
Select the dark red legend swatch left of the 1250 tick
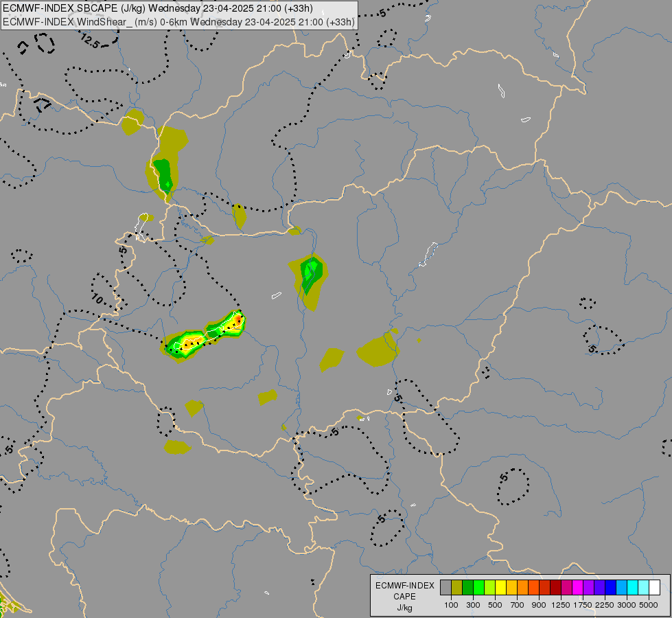pyautogui.click(x=555, y=587)
